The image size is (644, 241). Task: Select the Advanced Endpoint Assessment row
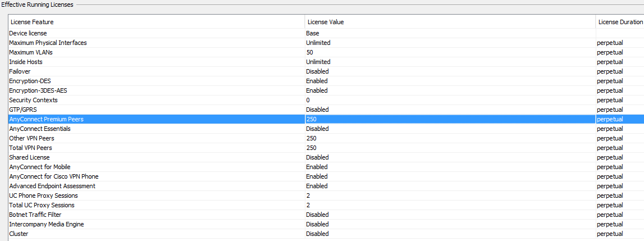pyautogui.click(x=326, y=186)
